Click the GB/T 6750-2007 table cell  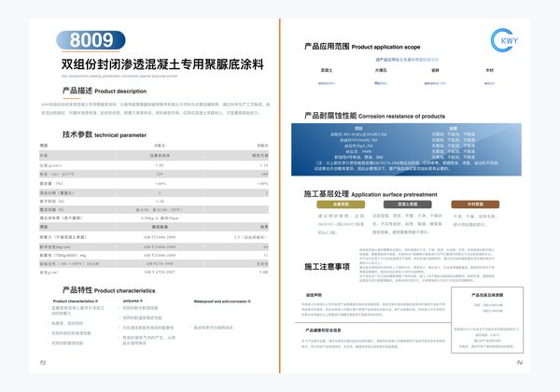coord(160,272)
